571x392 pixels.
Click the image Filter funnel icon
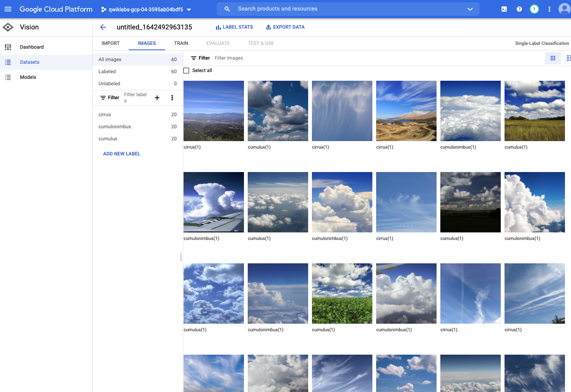[194, 58]
